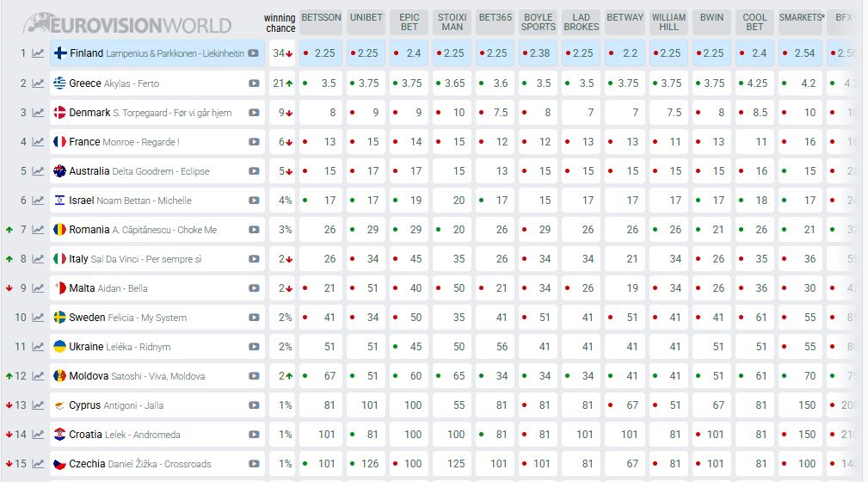
Task: Play the video for Australia's Eclipse
Action: click(x=254, y=171)
